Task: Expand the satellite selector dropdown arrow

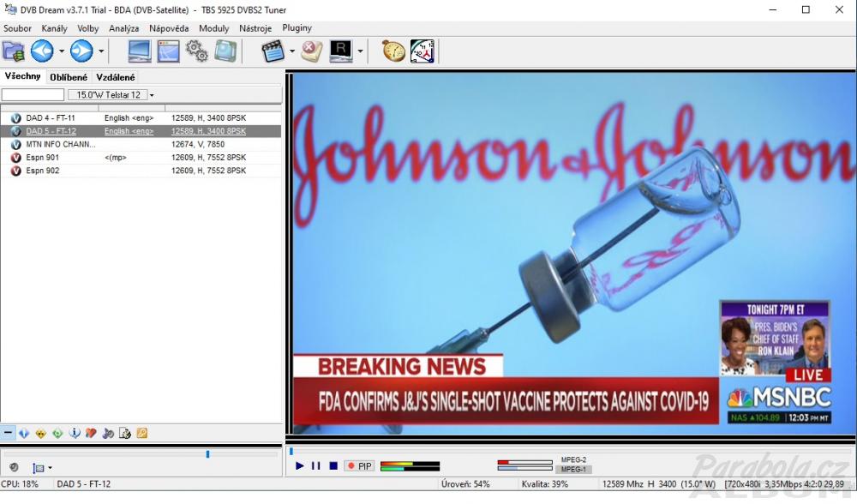Action: point(152,95)
